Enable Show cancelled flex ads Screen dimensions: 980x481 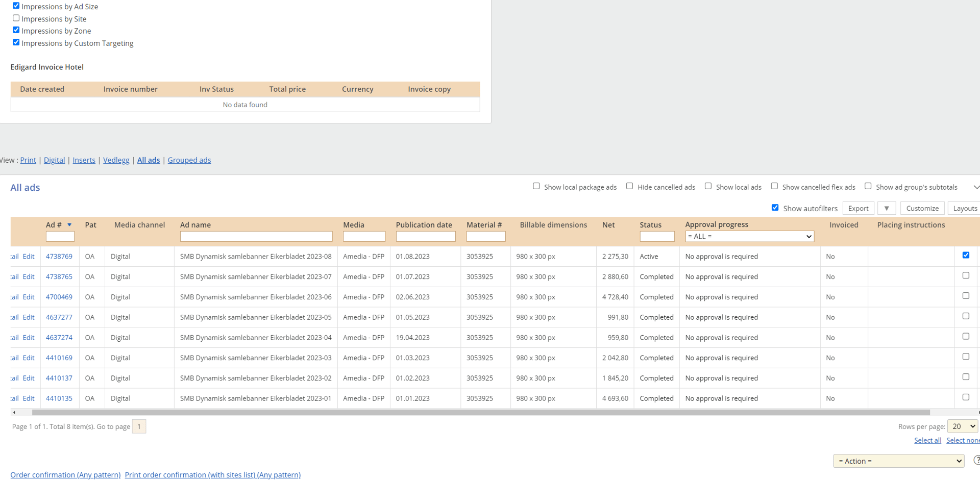tap(775, 186)
